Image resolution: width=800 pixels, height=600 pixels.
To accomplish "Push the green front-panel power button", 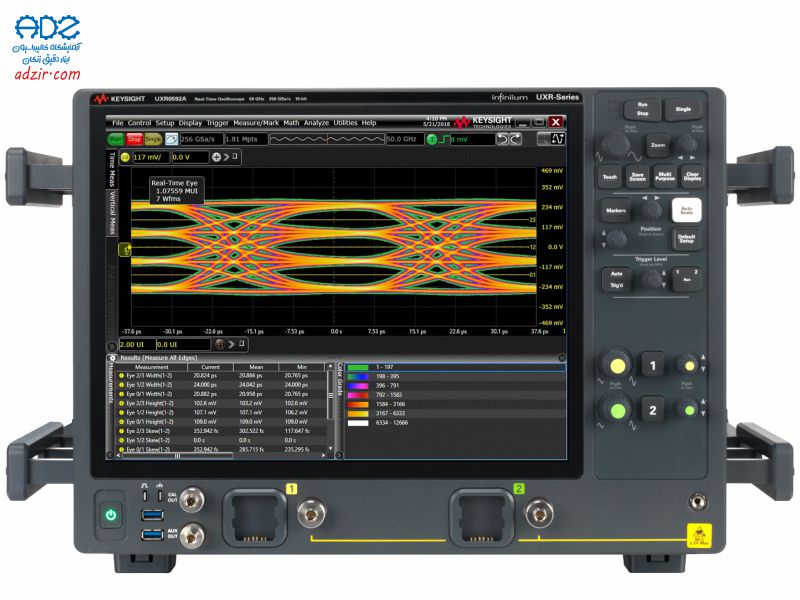I will pyautogui.click(x=111, y=515).
